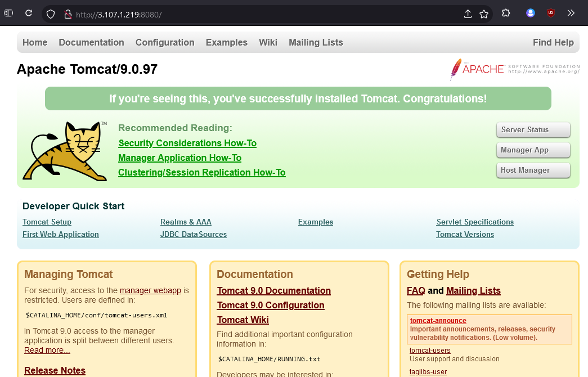Screen dimensions: 588x377
Task: Click the Tomcat cat logo
Action: tap(65, 151)
